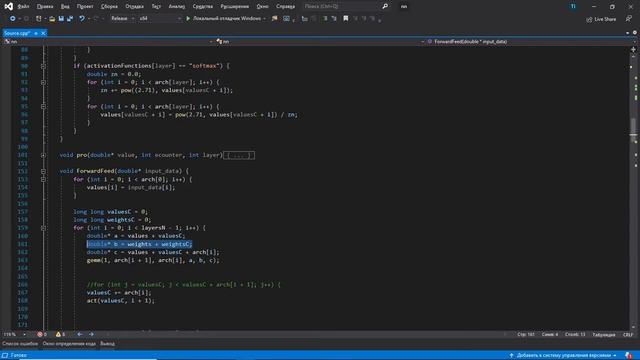Click the collapsed code ellipsis box after pro

click(x=239, y=155)
